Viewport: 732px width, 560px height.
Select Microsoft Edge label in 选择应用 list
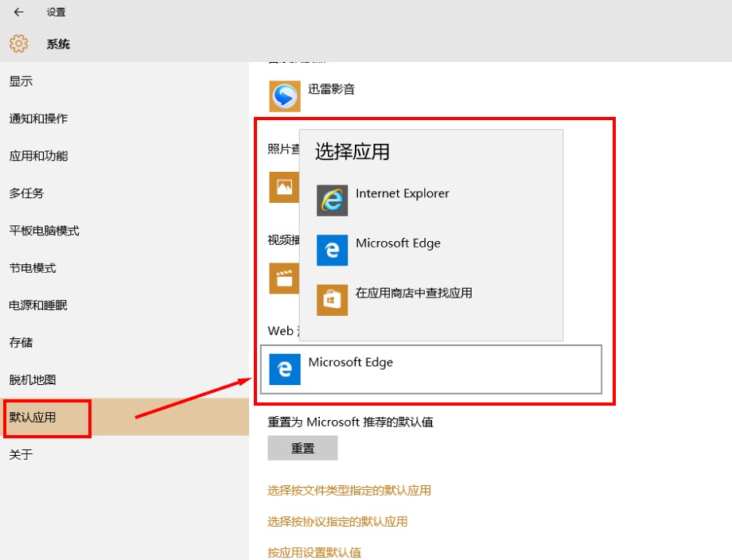tap(398, 243)
